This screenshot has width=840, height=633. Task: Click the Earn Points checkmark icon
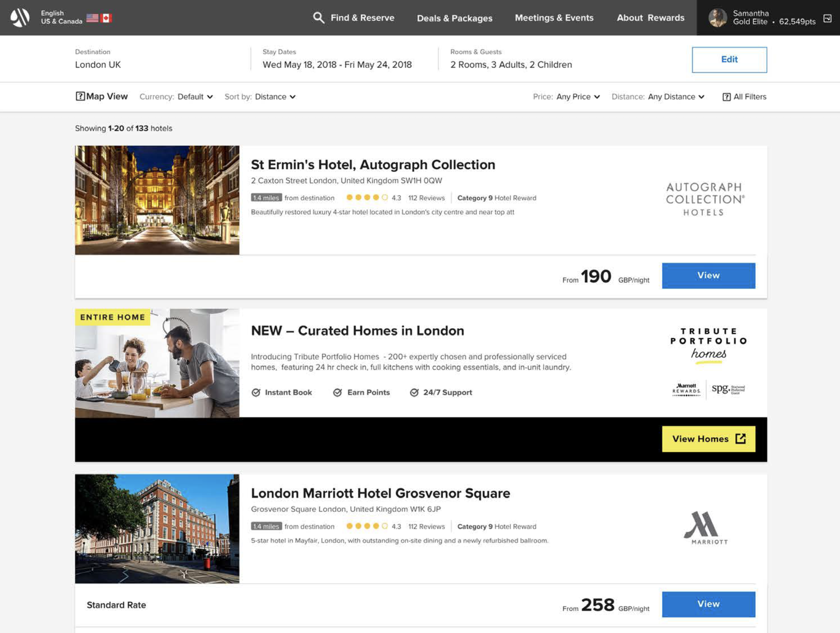(x=337, y=393)
